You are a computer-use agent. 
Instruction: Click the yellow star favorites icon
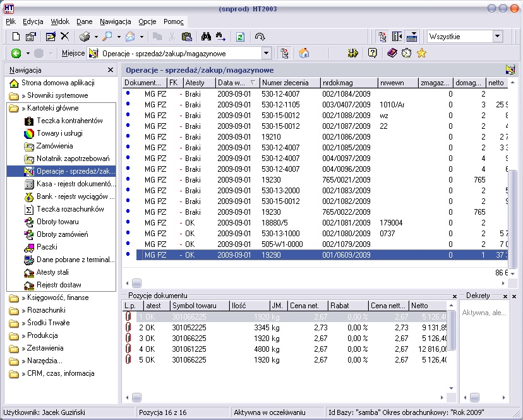[421, 53]
